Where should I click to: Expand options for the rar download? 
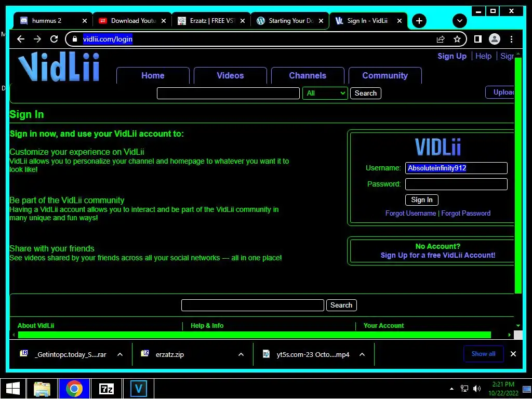[120, 354]
